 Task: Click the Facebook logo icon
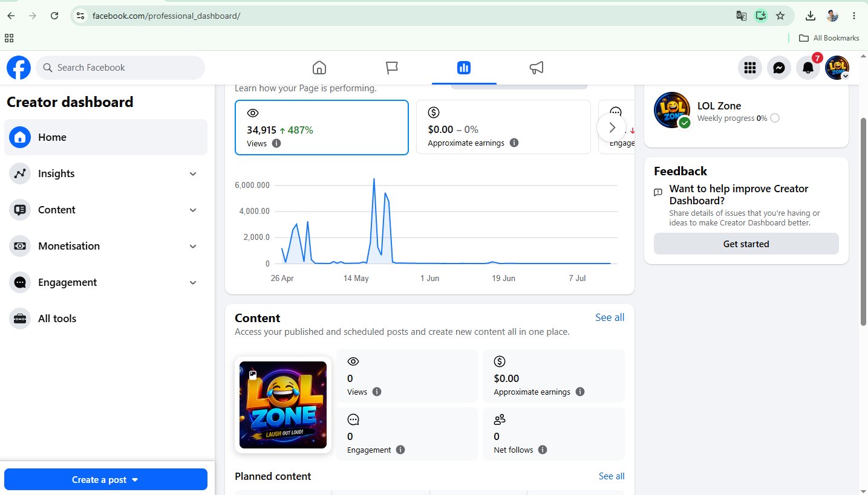click(x=19, y=68)
